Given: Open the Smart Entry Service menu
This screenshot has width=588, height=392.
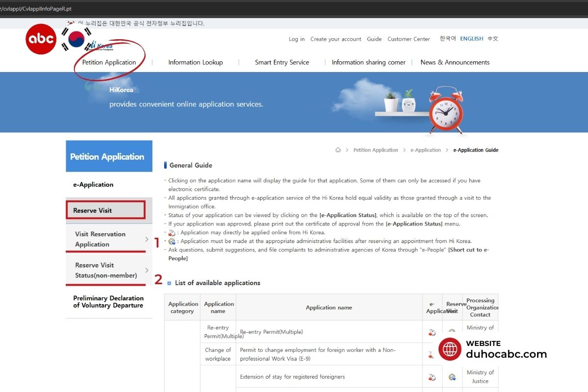Looking at the screenshot, I should pos(282,62).
